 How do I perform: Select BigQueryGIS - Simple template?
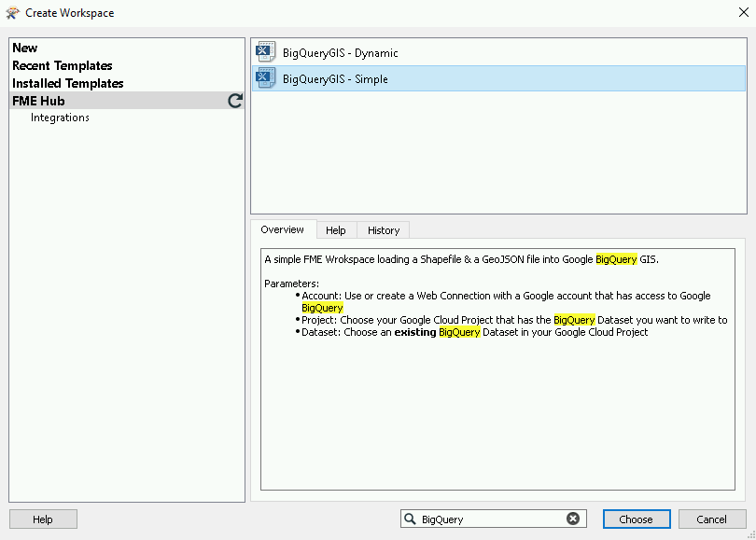point(498,78)
